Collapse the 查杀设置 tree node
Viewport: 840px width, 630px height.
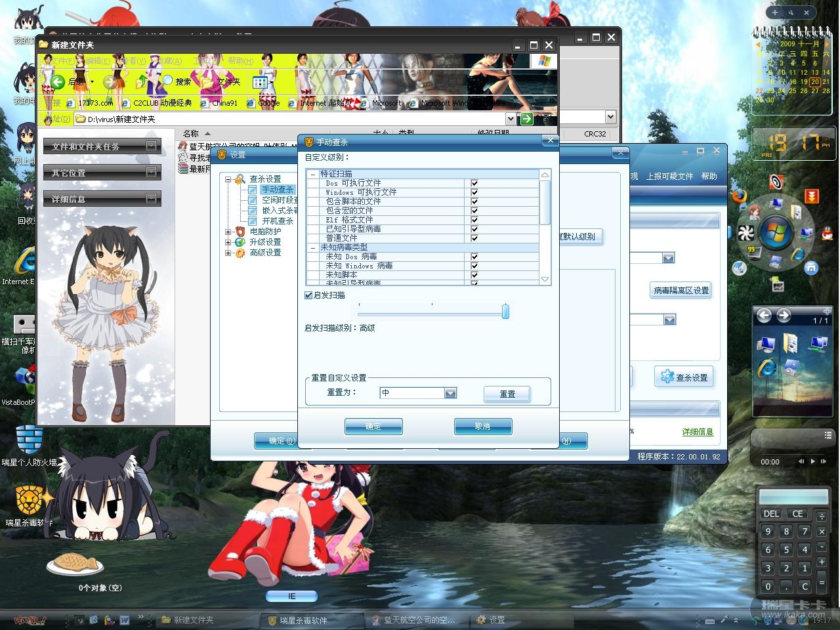click(x=228, y=179)
